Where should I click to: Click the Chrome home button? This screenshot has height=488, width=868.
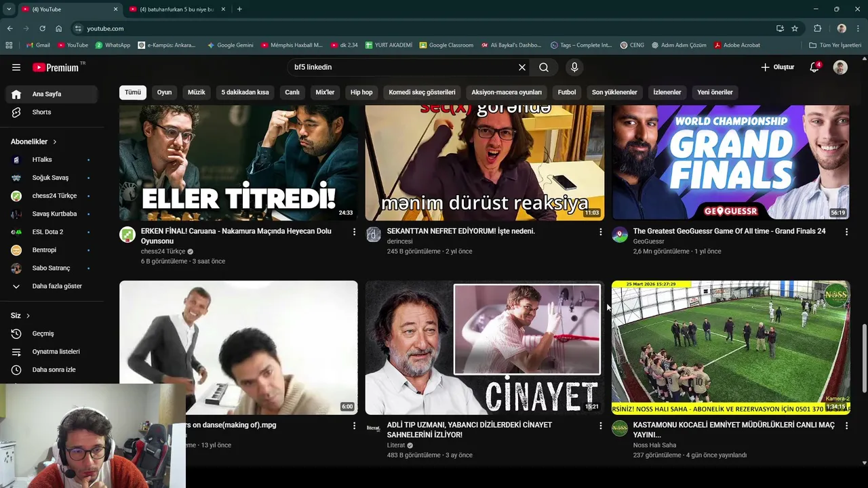(x=58, y=28)
